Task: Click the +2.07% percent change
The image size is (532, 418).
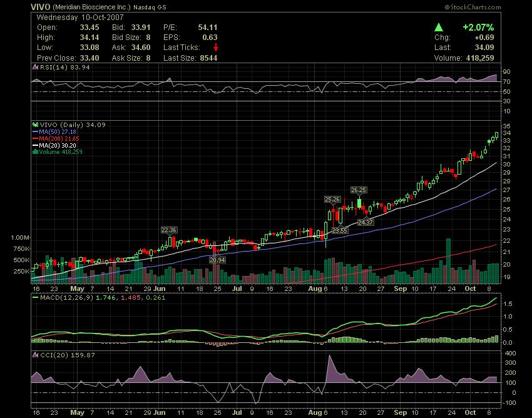Action: point(478,27)
